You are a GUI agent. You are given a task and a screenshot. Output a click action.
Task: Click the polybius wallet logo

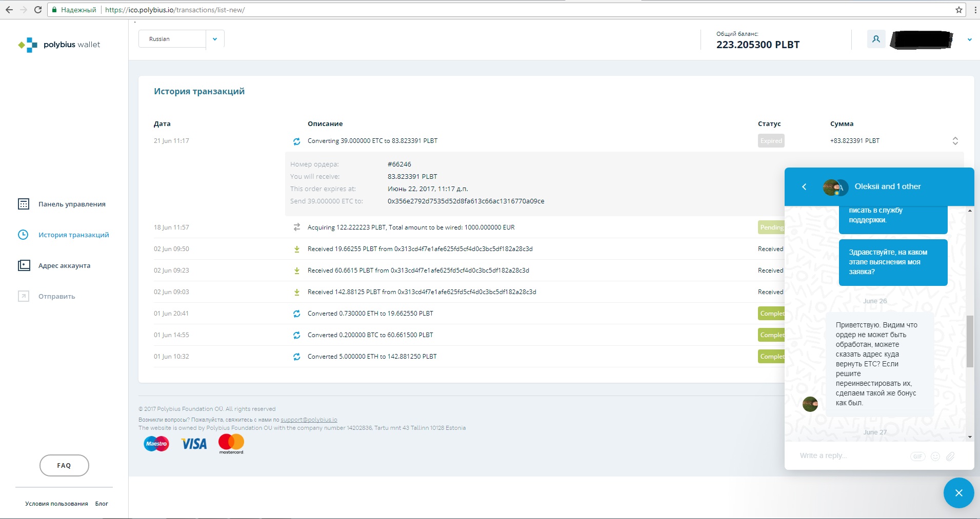coord(59,45)
